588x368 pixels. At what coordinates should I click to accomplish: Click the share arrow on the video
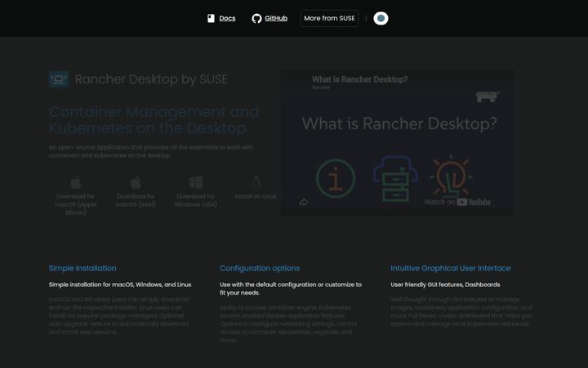point(304,203)
